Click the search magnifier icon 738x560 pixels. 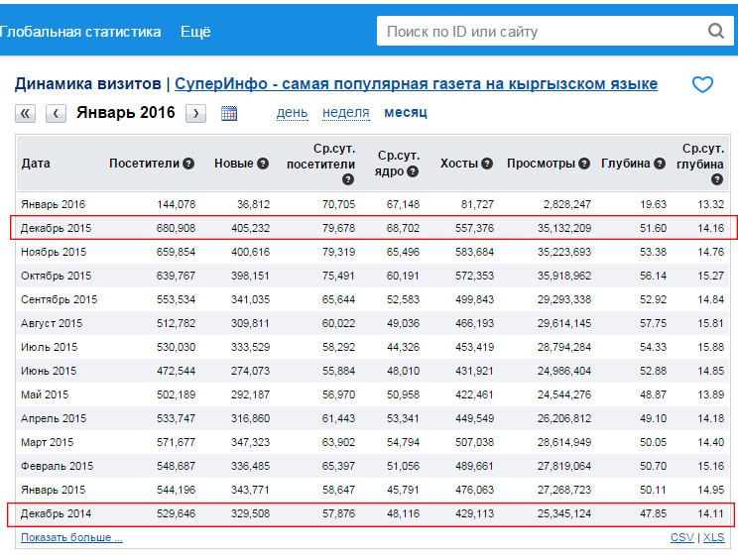[716, 31]
